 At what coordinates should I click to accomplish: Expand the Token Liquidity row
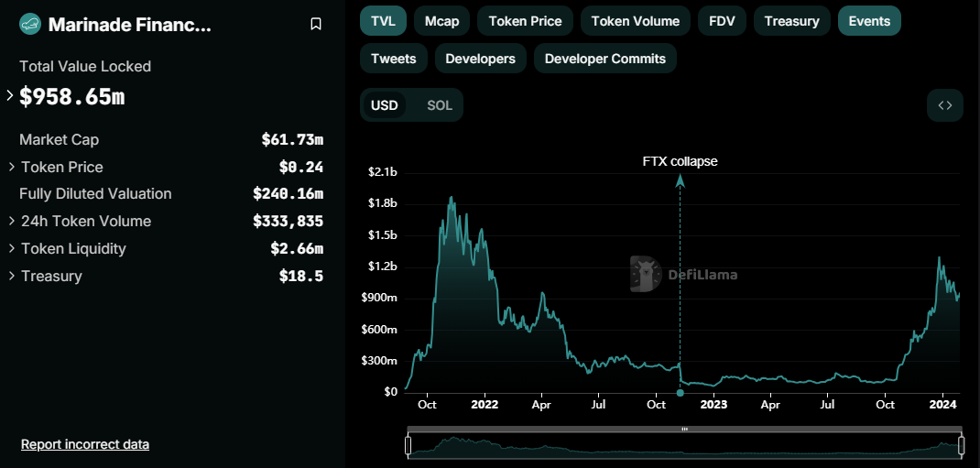pyautogui.click(x=12, y=249)
